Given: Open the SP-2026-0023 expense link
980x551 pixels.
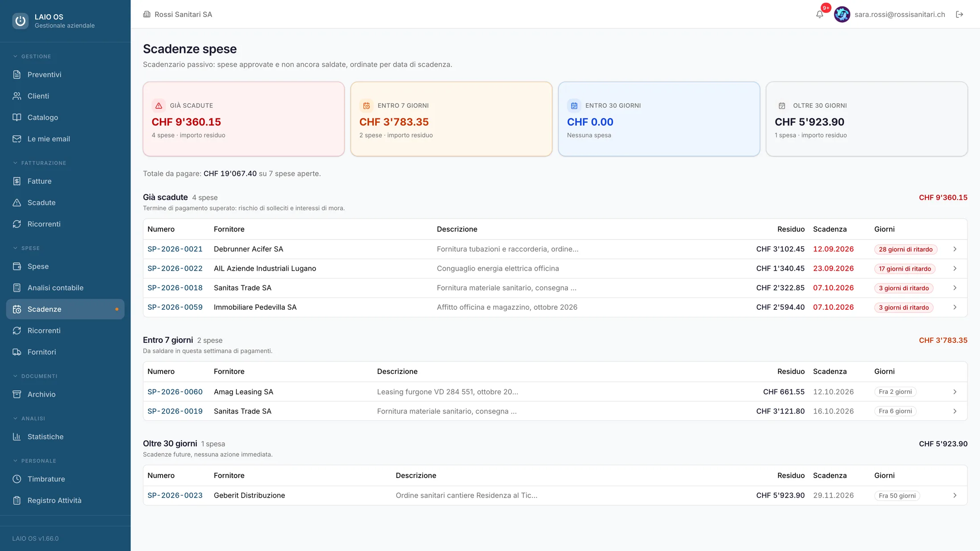Looking at the screenshot, I should tap(175, 495).
